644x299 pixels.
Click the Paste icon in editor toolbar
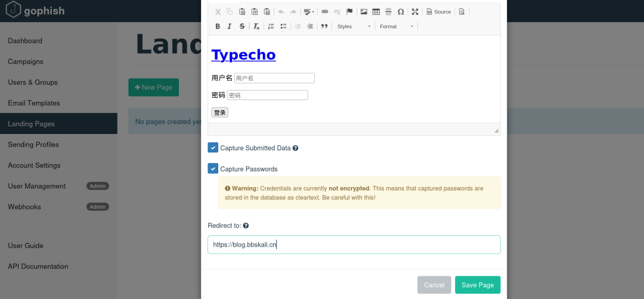242,12
